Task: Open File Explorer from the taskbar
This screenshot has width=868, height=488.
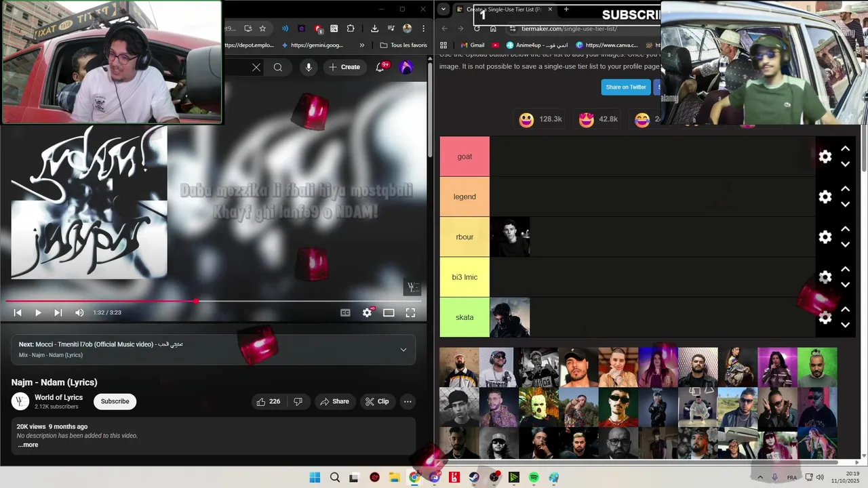Action: tap(395, 477)
